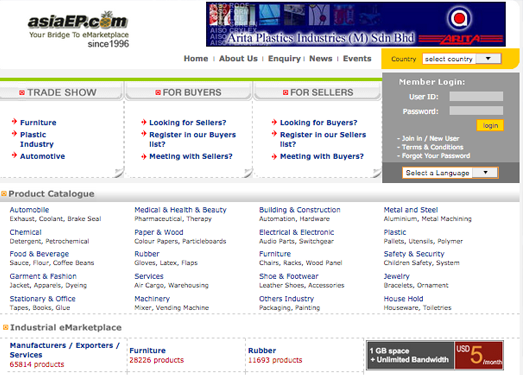The width and height of the screenshot is (523, 375).
Task: Click Meeting with Sellers? link
Action: pos(190,156)
